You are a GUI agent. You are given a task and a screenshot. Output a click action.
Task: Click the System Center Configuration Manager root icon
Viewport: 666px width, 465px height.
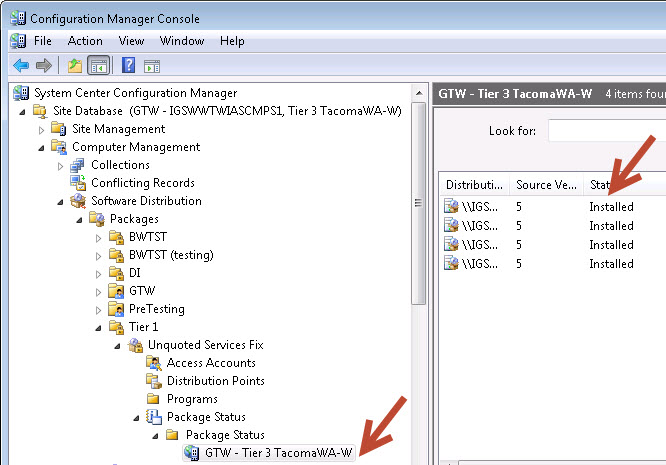[x=21, y=93]
